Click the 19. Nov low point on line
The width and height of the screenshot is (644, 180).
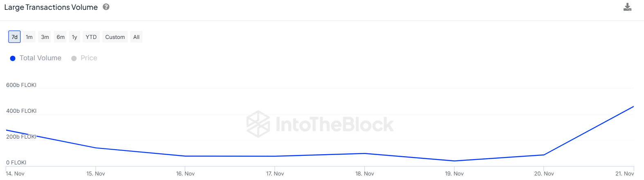(454, 161)
